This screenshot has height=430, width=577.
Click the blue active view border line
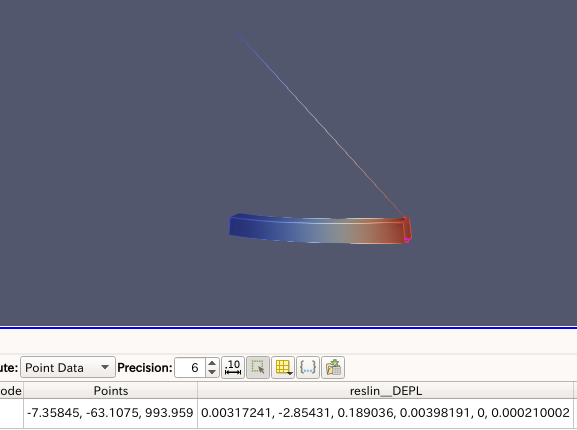288,327
